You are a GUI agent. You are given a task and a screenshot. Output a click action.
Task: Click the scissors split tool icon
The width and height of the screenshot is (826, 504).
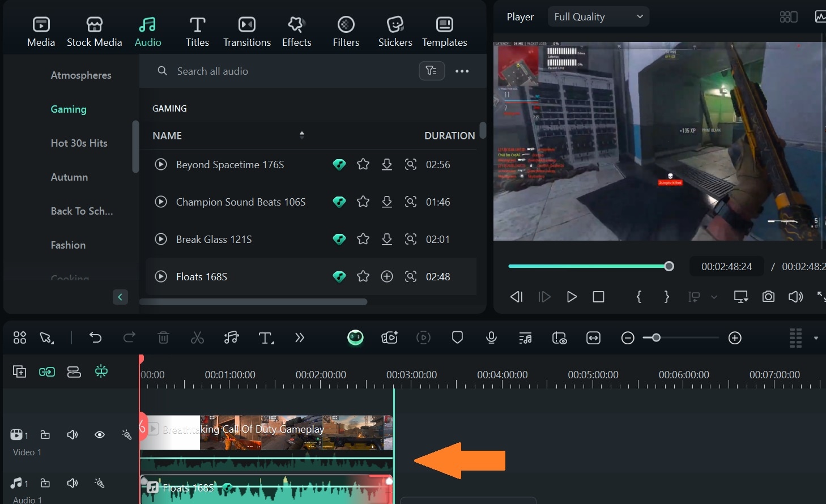[x=197, y=338]
